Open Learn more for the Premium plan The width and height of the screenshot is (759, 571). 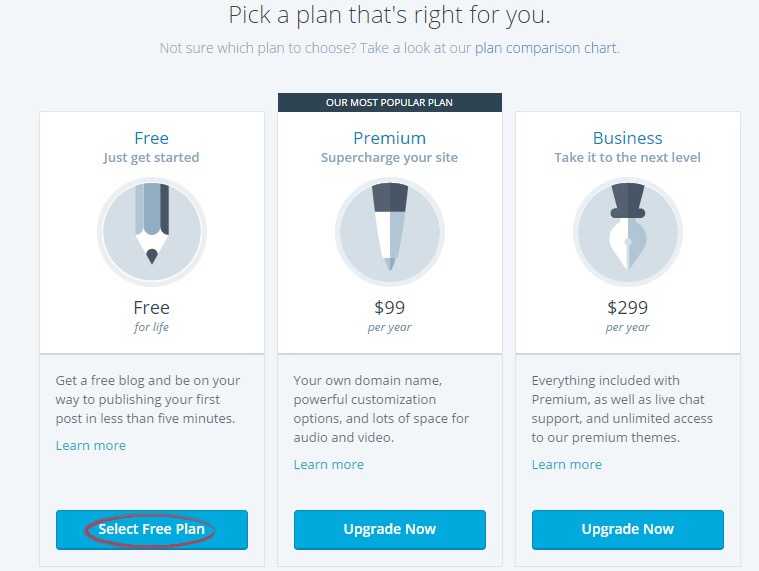[329, 464]
